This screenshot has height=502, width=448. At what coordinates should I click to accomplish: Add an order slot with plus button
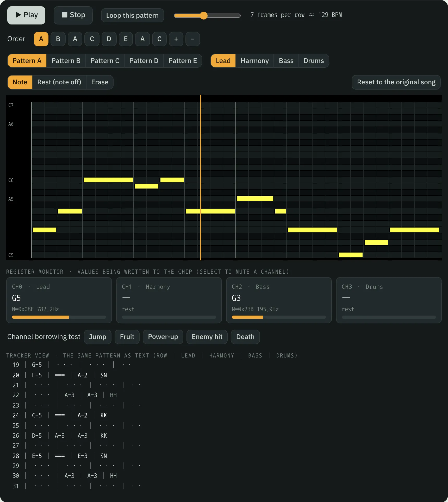point(176,39)
